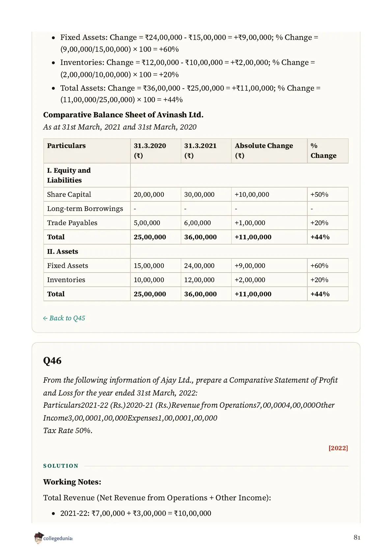Select the Trade Payables row label
Viewport: 392px width, 555px height.
click(x=72, y=223)
